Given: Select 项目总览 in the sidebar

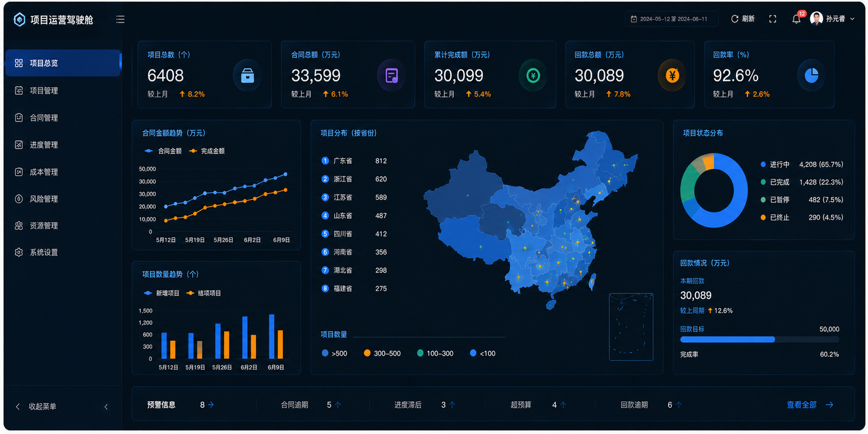Looking at the screenshot, I should 63,63.
